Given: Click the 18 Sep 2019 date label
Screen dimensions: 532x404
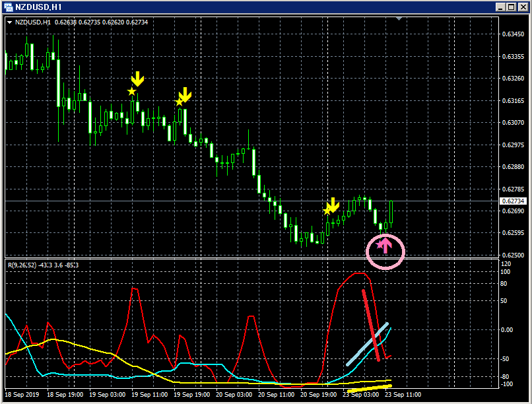Looking at the screenshot, I should click(x=22, y=395).
